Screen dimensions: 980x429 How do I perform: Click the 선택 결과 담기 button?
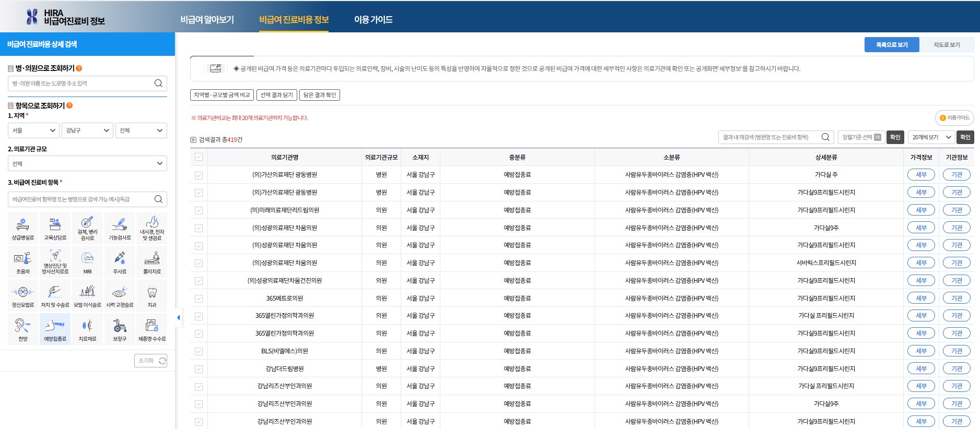(x=277, y=95)
